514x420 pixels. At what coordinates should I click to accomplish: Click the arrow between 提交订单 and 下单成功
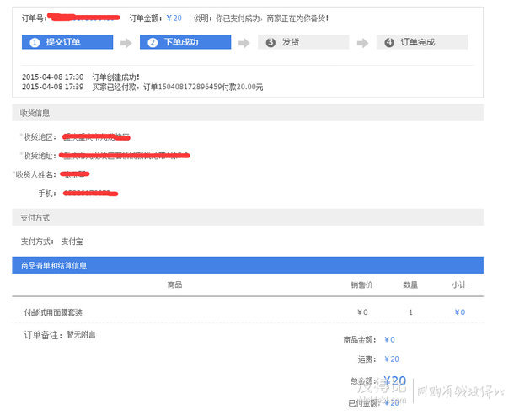[x=126, y=43]
